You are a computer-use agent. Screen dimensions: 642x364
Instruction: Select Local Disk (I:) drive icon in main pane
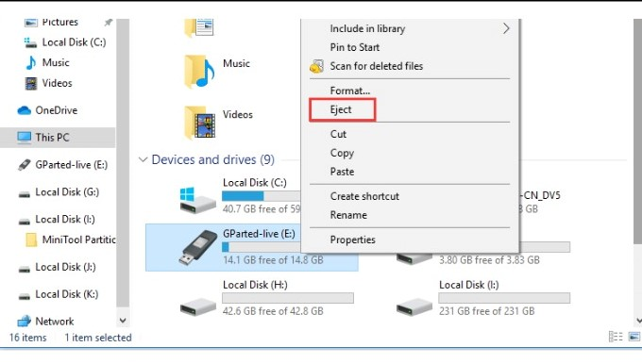click(x=414, y=306)
